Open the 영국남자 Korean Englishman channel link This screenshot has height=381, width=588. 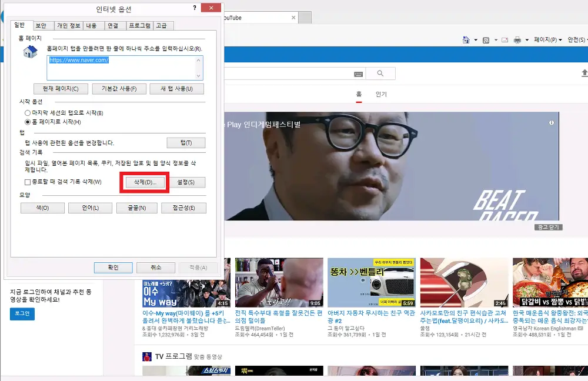pyautogui.click(x=544, y=329)
